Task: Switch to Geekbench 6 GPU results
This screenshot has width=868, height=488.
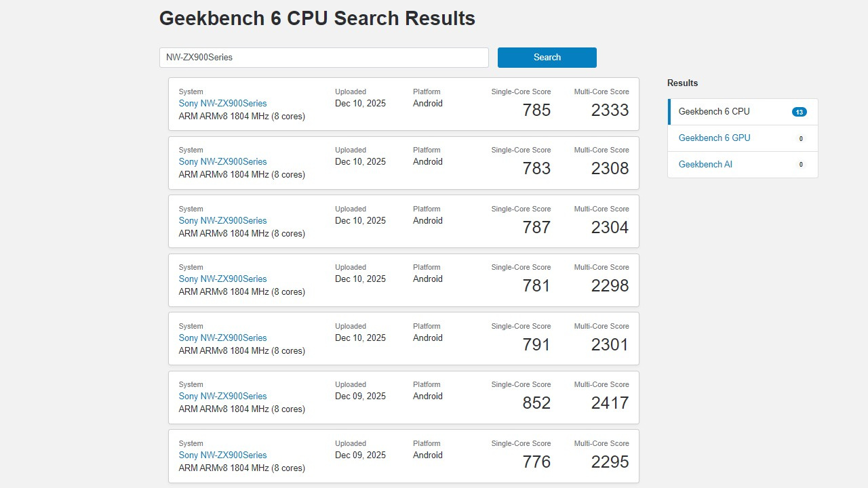Action: click(714, 138)
